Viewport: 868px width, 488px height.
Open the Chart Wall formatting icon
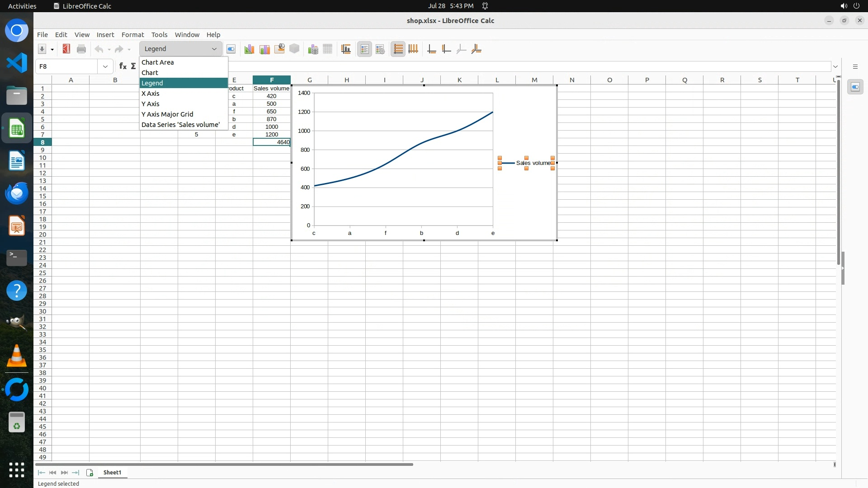coord(264,49)
